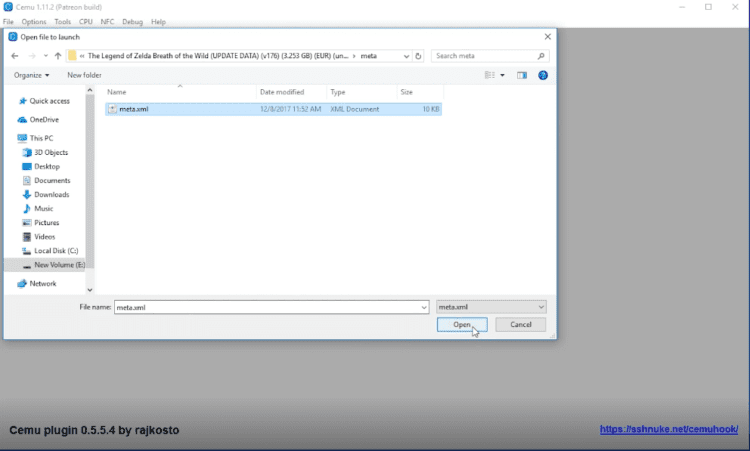Open the help question mark icon
Viewport: 750px width, 451px height.
543,75
